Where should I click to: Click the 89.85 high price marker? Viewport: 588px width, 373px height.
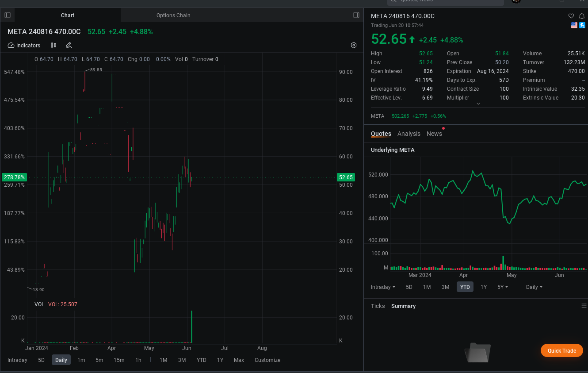click(x=96, y=69)
